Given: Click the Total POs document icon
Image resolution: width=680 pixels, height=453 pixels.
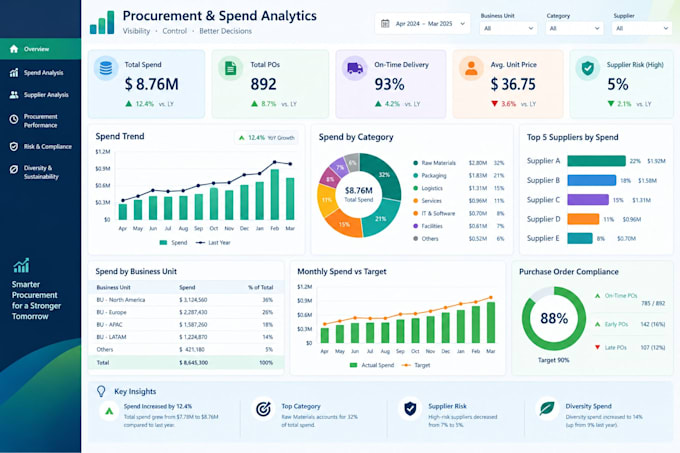Looking at the screenshot, I should [x=230, y=68].
